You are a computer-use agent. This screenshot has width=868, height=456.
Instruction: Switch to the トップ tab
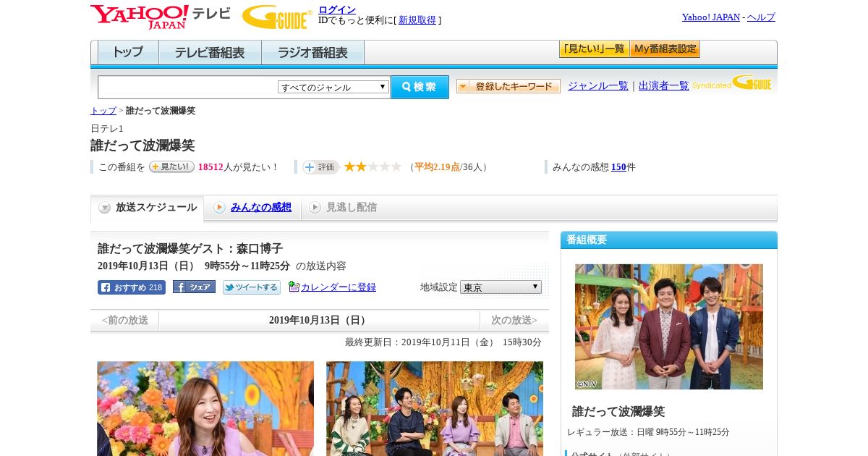point(128,53)
